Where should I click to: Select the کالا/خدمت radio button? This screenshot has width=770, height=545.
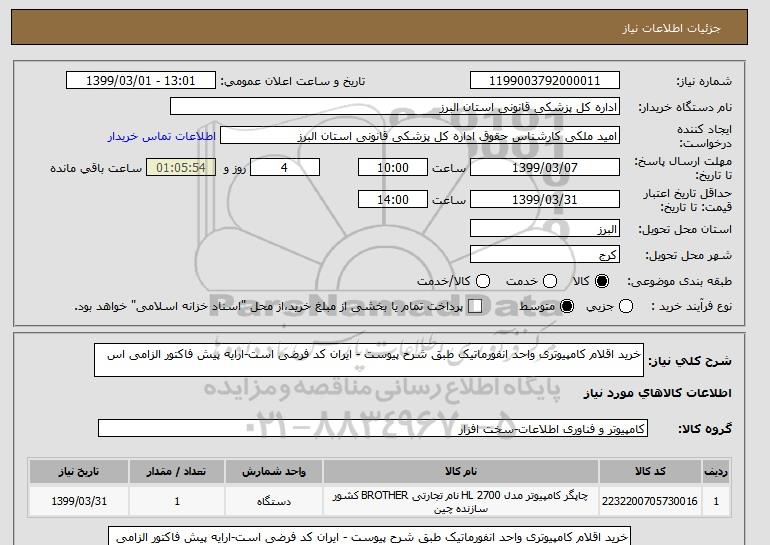pyautogui.click(x=483, y=281)
